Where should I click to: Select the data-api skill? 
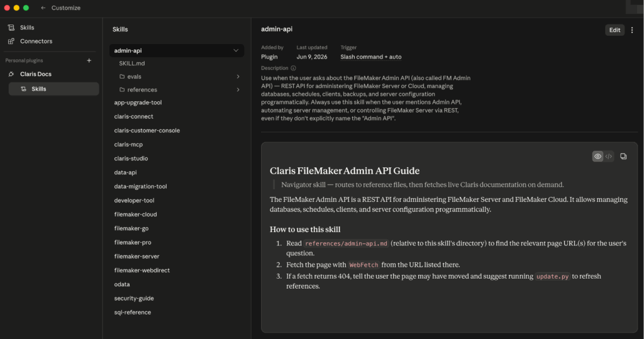point(125,172)
